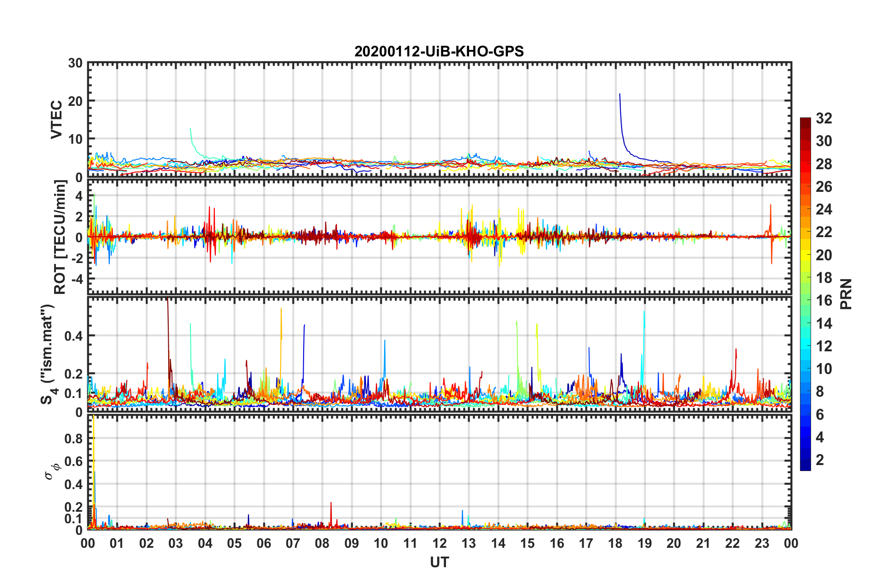Viewport: 879px width, 588px height.
Task: Select the S4 y-axis label
Action: coord(47,354)
